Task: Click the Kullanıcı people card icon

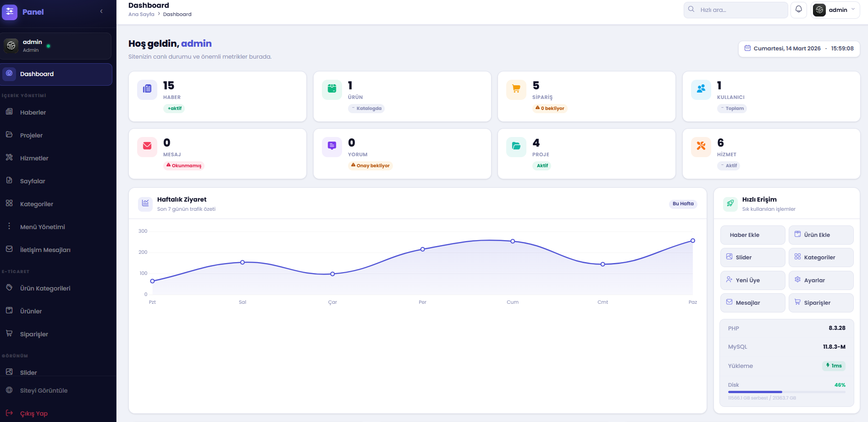Action: click(701, 89)
